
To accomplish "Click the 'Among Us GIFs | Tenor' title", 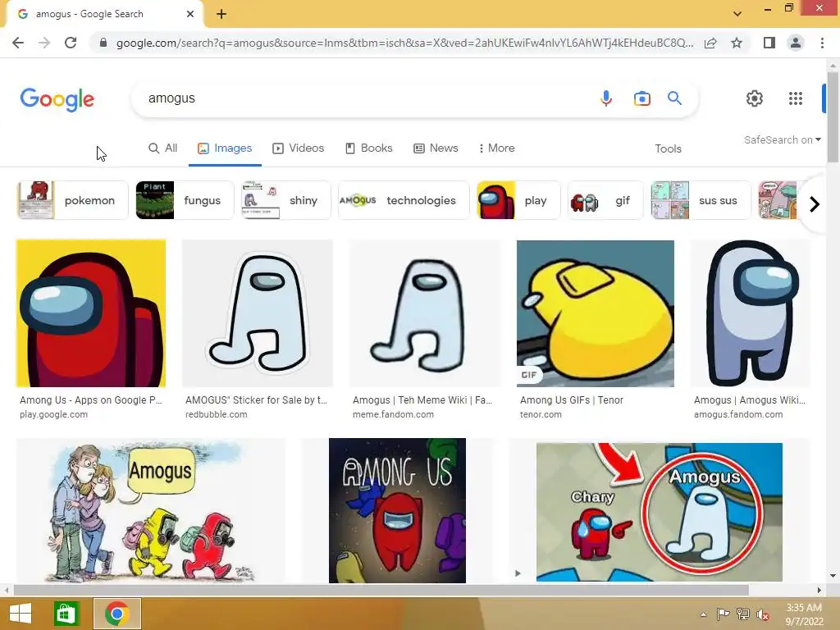I will coord(572,400).
